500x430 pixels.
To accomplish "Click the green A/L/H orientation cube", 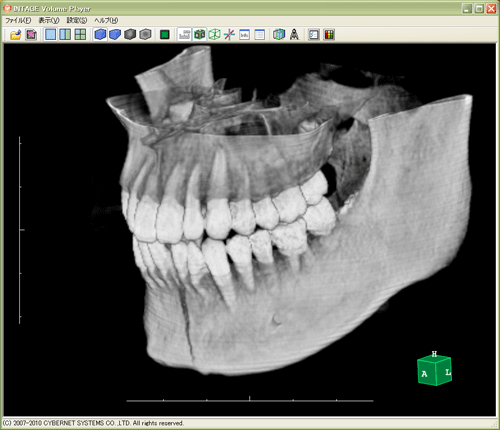I will pos(435,369).
